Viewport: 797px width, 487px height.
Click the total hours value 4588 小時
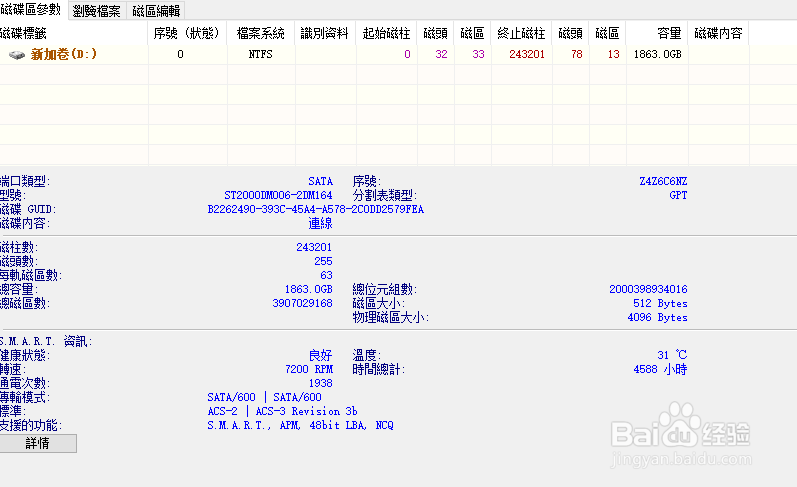point(660,369)
